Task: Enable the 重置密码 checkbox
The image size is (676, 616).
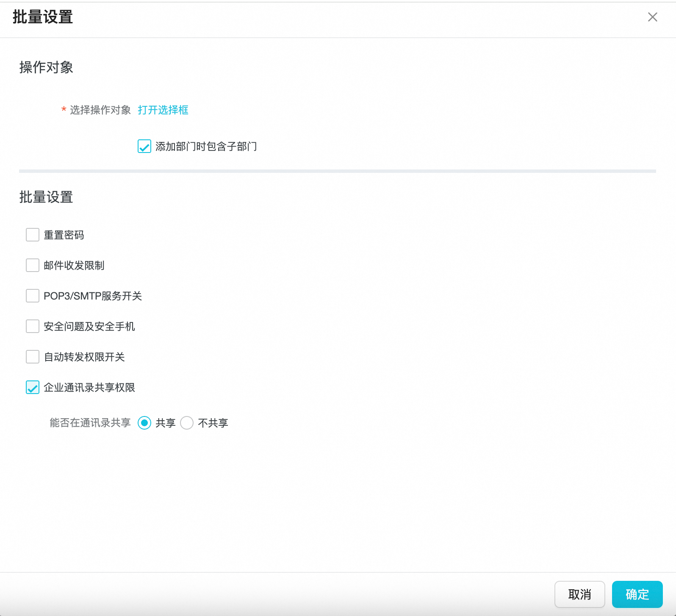Action: pyautogui.click(x=33, y=235)
